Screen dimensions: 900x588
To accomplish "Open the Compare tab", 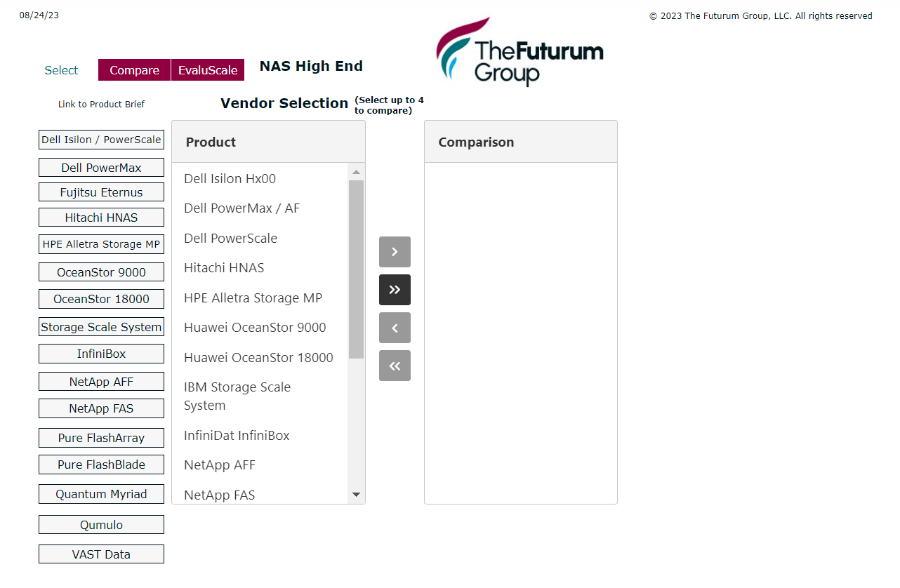I will 134,70.
